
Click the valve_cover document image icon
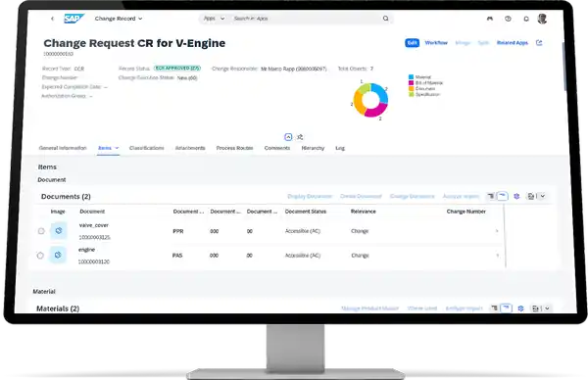pos(59,230)
